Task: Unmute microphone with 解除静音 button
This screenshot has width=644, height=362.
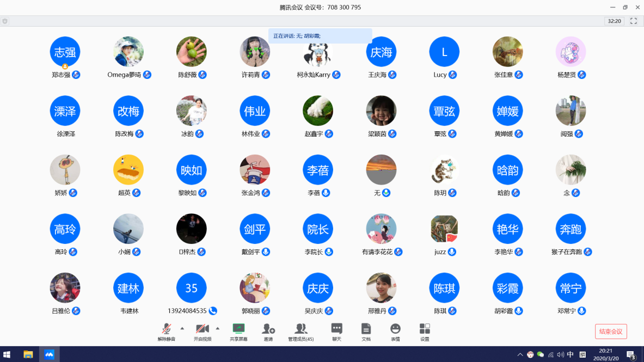Action: (167, 329)
